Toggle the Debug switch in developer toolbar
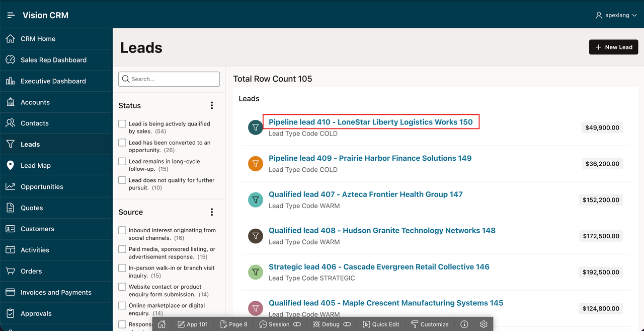The width and height of the screenshot is (644, 331). [x=347, y=324]
